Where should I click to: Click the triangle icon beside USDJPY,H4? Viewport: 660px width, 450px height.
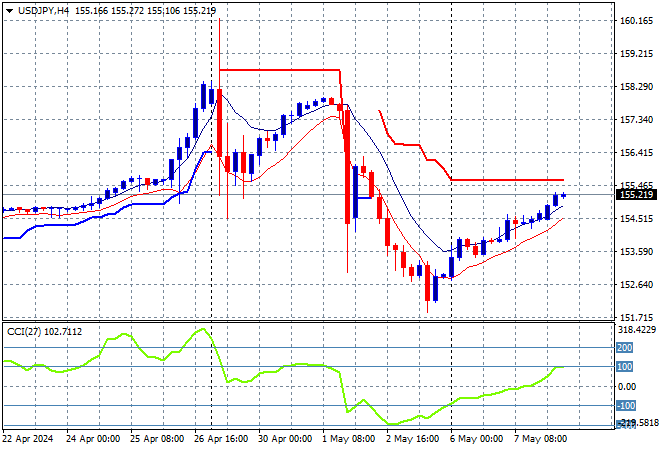point(8,9)
